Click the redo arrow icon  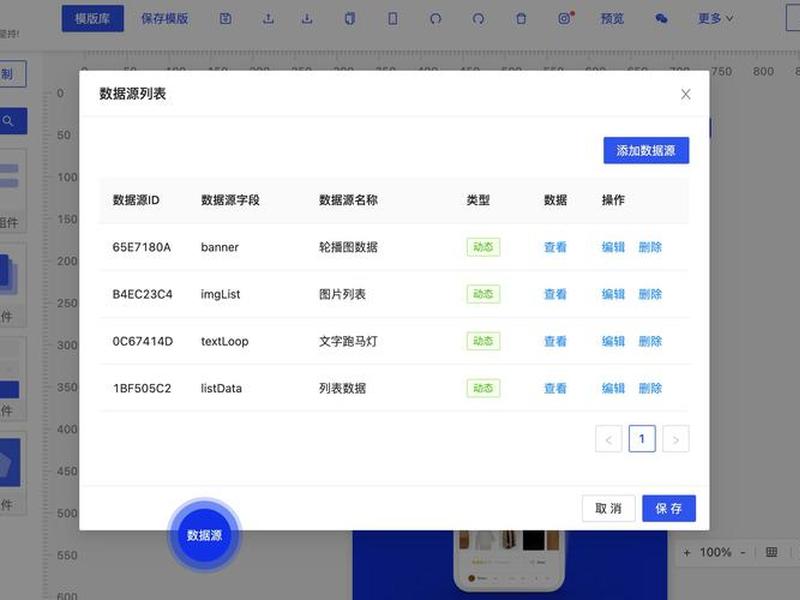(478, 19)
